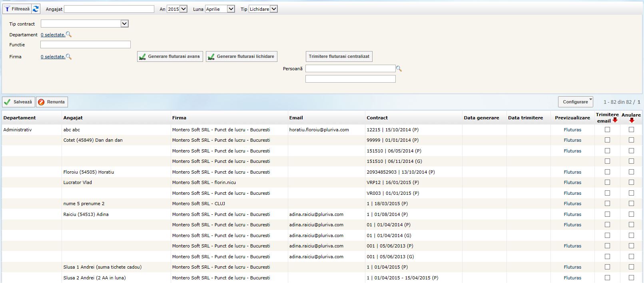Check Trimitere email box for Lucrator Vlad

(607, 182)
